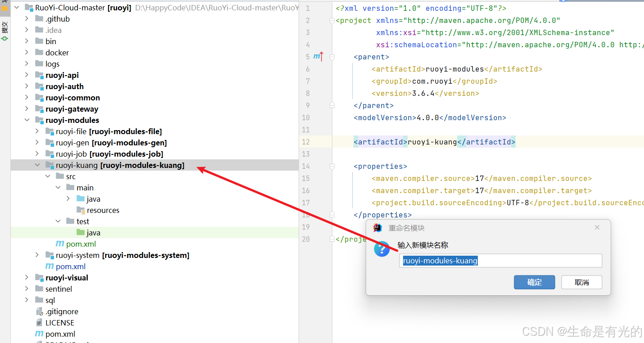The width and height of the screenshot is (644, 343).
Task: Expand the ruoyi-file module node
Action: click(x=37, y=131)
